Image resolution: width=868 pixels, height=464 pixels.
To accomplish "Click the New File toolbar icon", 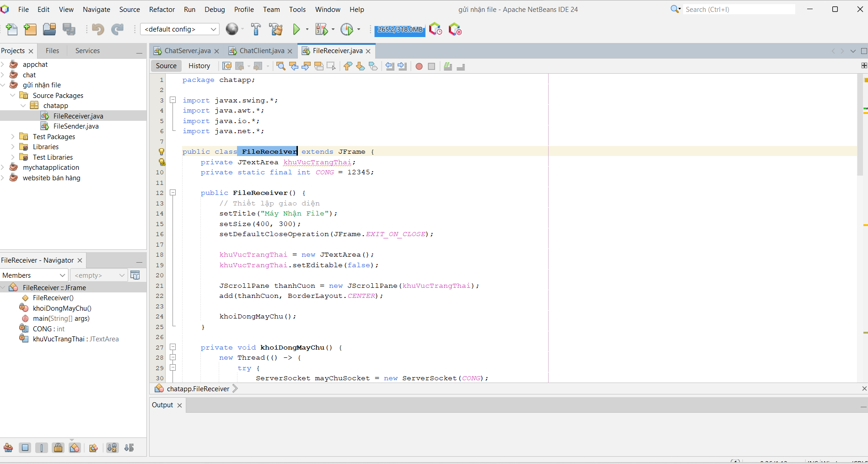I will click(x=12, y=30).
